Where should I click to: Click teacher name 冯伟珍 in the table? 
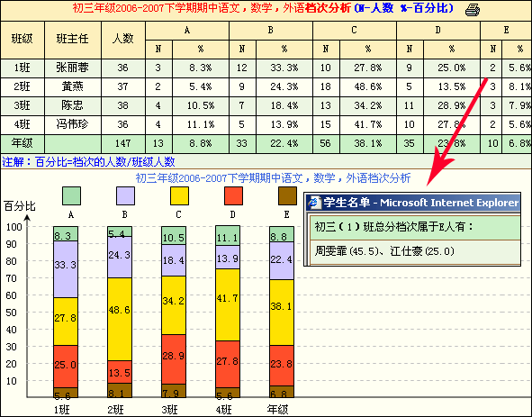(72, 124)
